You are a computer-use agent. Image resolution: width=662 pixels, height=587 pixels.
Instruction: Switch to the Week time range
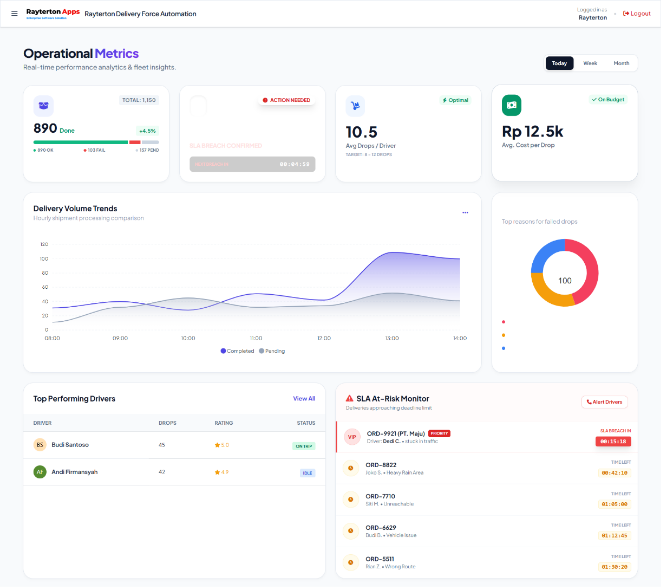pyautogui.click(x=590, y=63)
